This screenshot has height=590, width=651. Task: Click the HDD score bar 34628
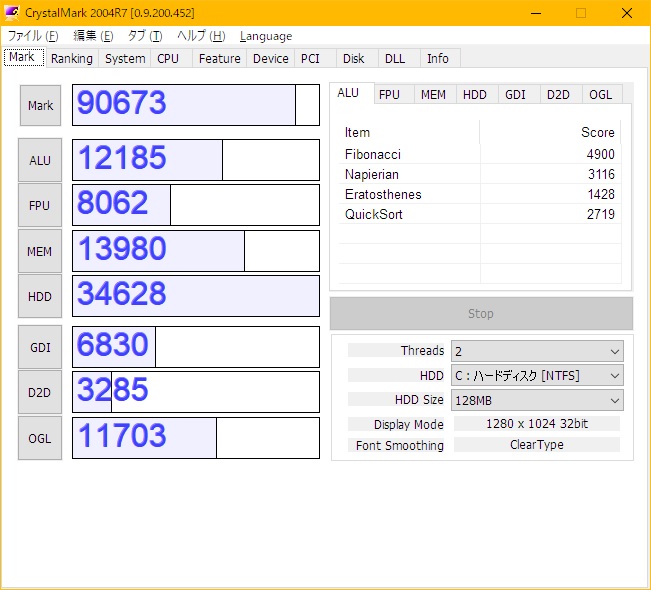(x=196, y=296)
